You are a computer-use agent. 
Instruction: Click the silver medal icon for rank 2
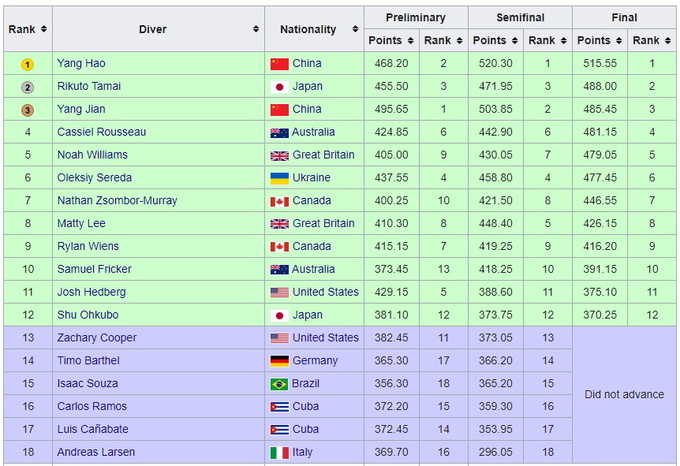coord(27,87)
